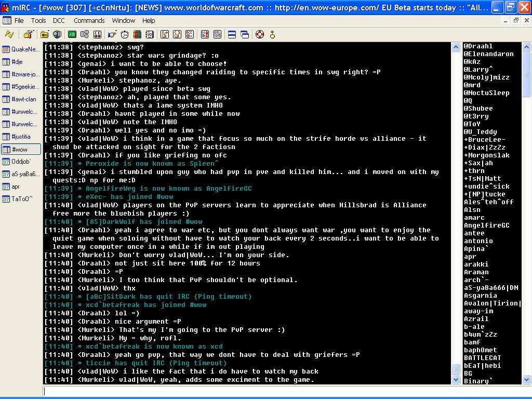The height and width of the screenshot is (399, 532).
Task: Open the Channels list globe icon
Action: pos(57,34)
